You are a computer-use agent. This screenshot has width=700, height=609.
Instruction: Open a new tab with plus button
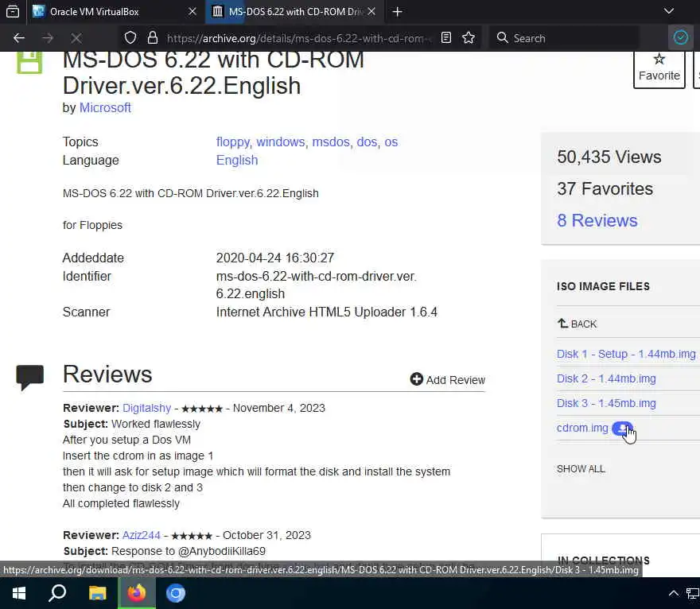click(397, 12)
